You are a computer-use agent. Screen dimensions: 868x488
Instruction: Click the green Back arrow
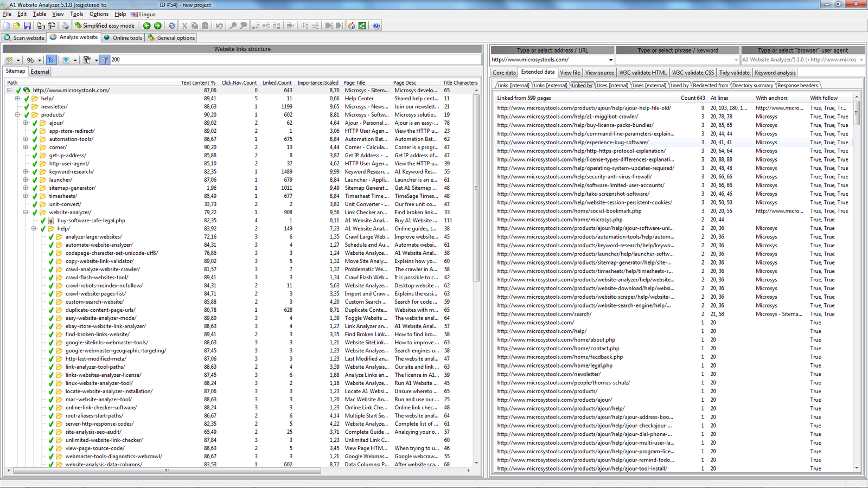[146, 25]
